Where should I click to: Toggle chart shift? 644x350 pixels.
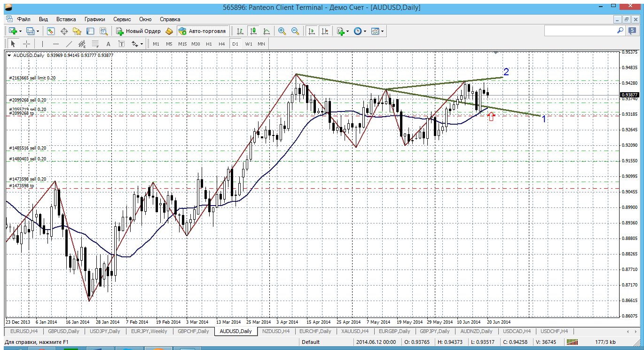(x=324, y=31)
